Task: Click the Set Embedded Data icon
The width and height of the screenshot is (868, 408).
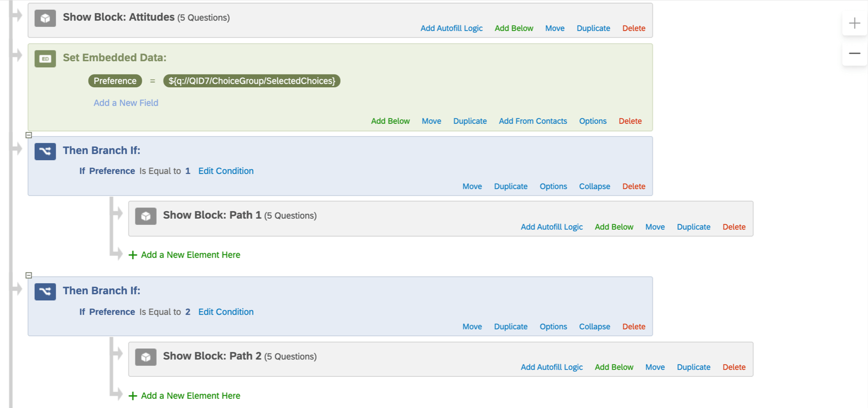Action: 45,59
